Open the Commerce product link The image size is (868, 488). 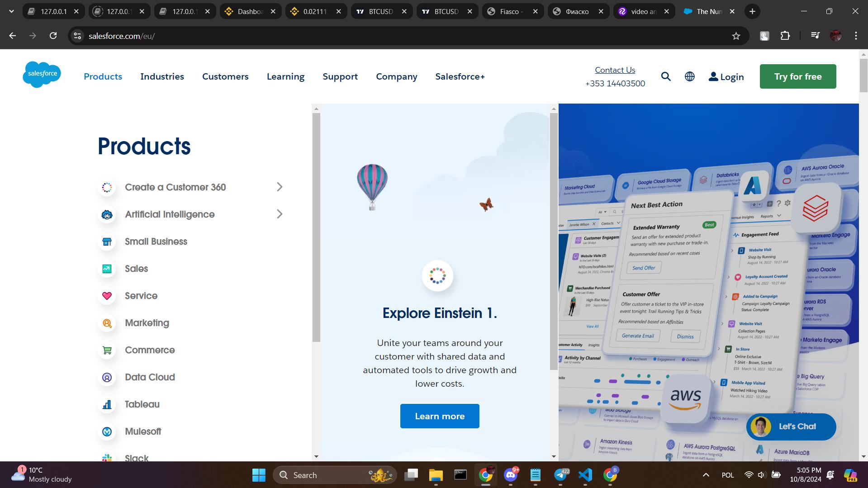(150, 350)
